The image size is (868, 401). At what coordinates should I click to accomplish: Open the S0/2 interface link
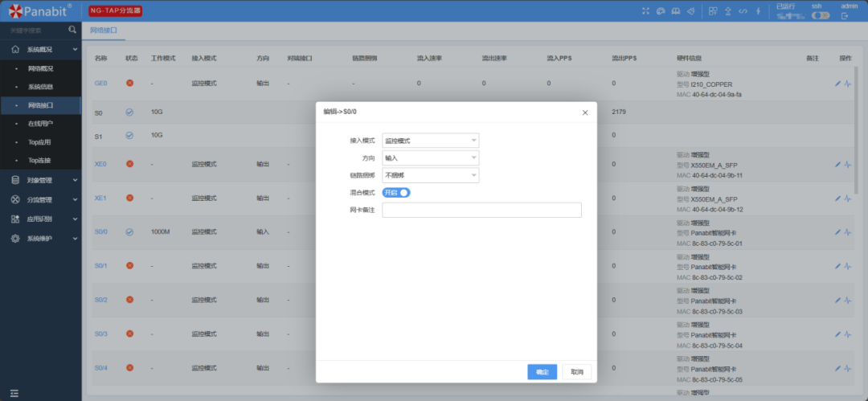100,301
